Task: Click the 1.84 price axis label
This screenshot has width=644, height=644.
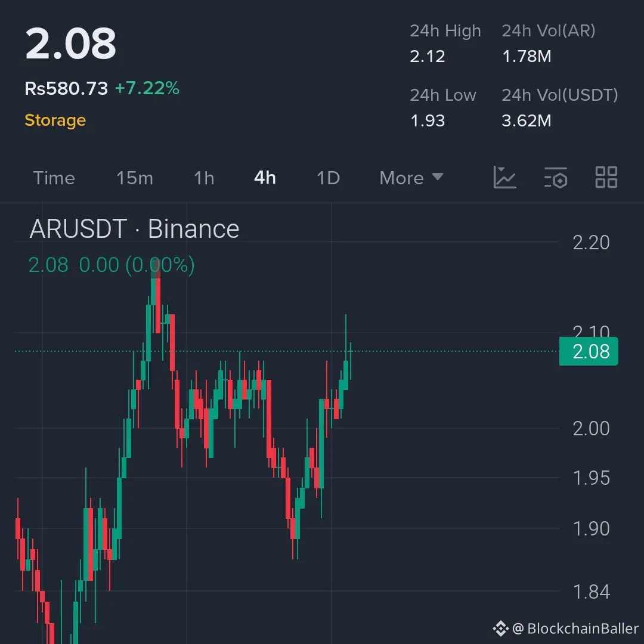Action: pyautogui.click(x=591, y=592)
